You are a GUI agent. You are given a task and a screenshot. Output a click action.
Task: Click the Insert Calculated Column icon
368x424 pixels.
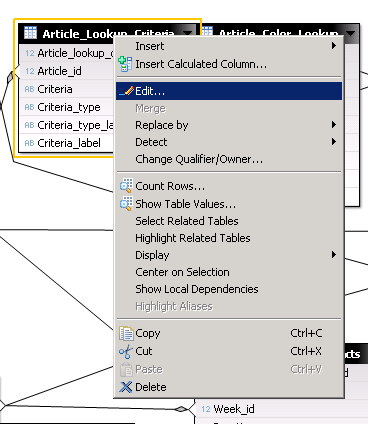(125, 64)
